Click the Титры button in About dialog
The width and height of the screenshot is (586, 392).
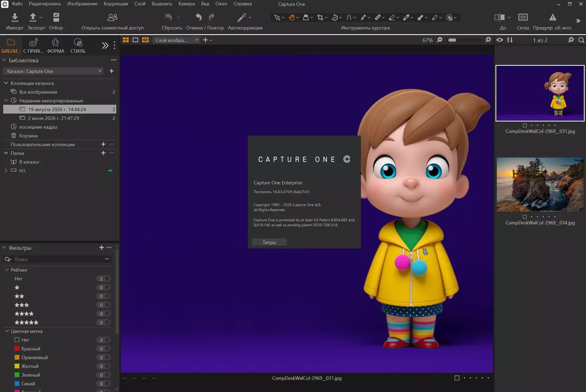[x=269, y=243]
